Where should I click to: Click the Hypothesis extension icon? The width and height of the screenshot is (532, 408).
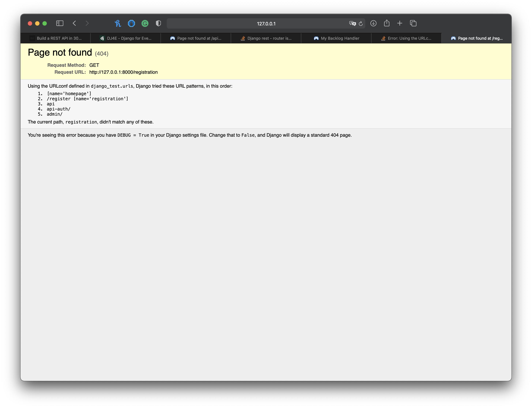(x=118, y=23)
